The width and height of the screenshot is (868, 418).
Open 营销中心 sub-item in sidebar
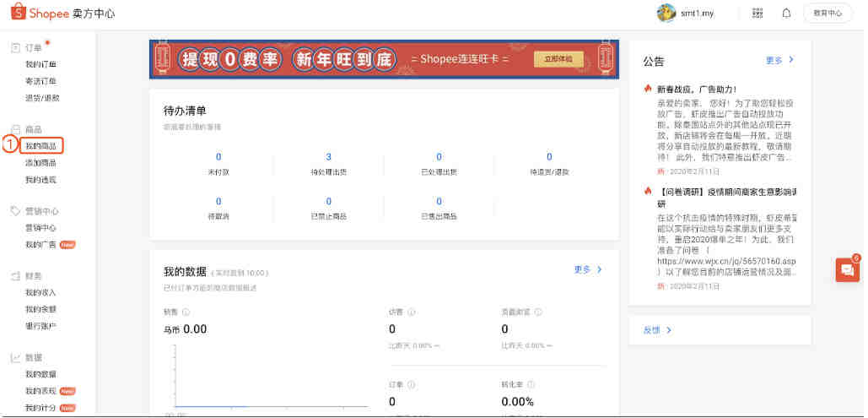(41, 227)
